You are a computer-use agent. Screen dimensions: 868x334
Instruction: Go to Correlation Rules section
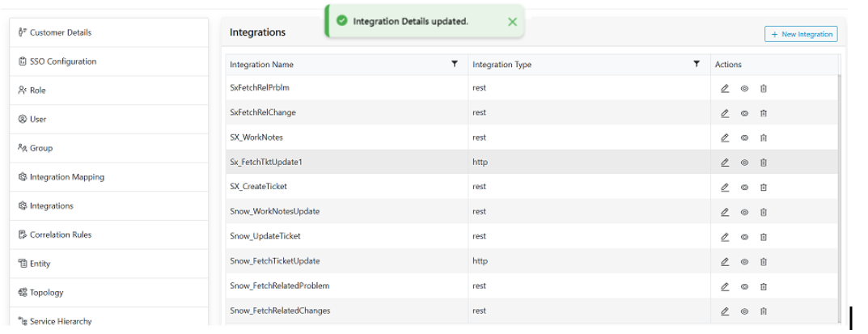pos(60,235)
